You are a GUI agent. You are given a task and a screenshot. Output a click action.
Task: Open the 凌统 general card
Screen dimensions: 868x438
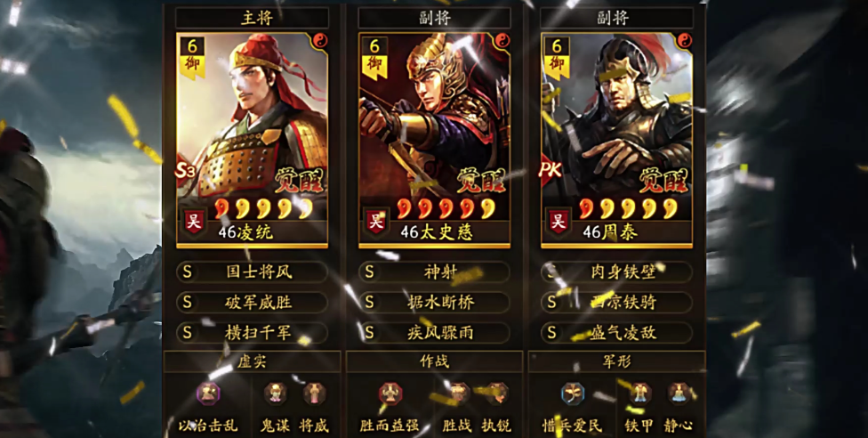click(x=252, y=140)
